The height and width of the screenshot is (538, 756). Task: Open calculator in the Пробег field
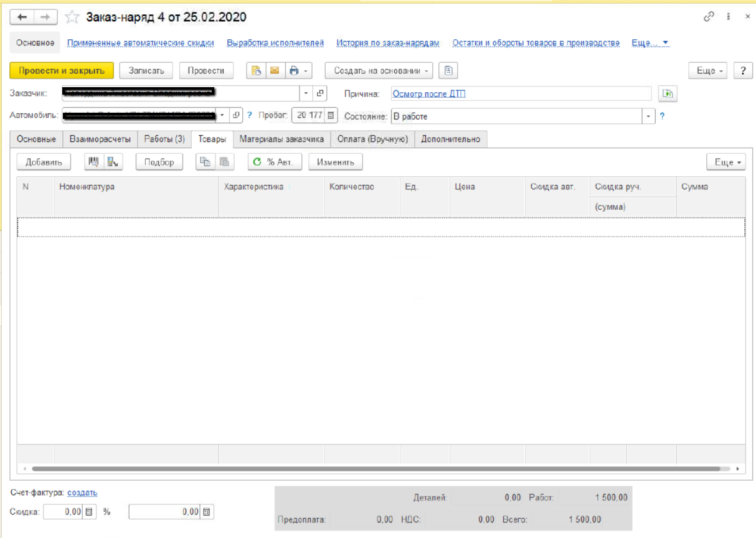click(331, 115)
